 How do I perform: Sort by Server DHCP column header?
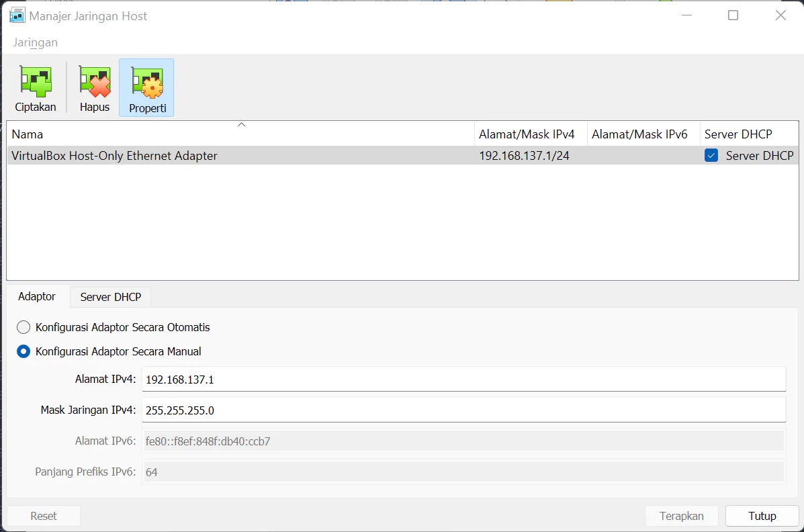[749, 134]
